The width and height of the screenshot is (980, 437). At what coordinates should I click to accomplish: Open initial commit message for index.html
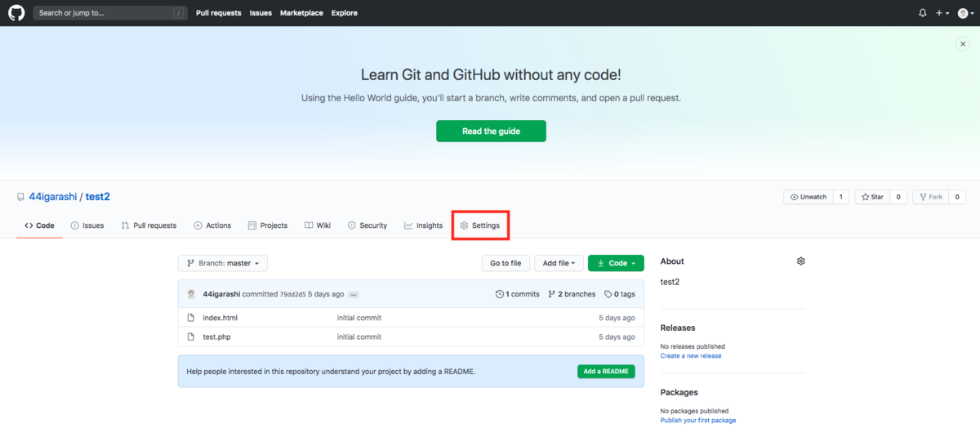pyautogui.click(x=359, y=318)
